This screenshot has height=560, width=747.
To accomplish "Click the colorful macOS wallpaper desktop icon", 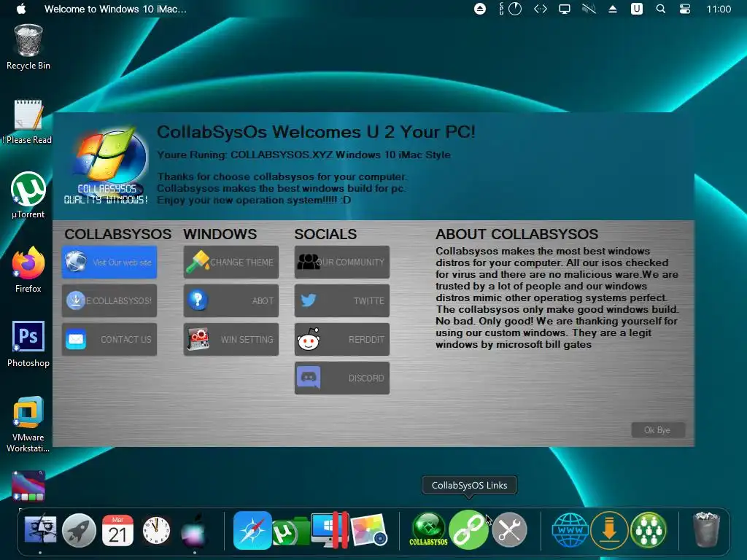I will [28, 486].
